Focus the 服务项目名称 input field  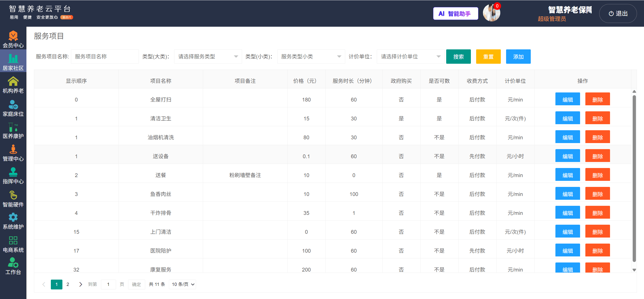point(105,56)
